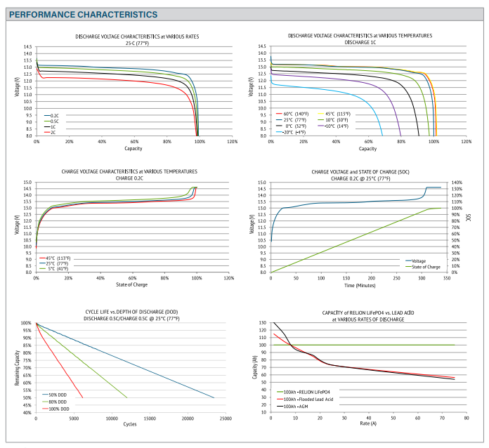Click the Discharge Voltage at Various Rates title
Screen dimensions: 489x448
tap(133, 36)
